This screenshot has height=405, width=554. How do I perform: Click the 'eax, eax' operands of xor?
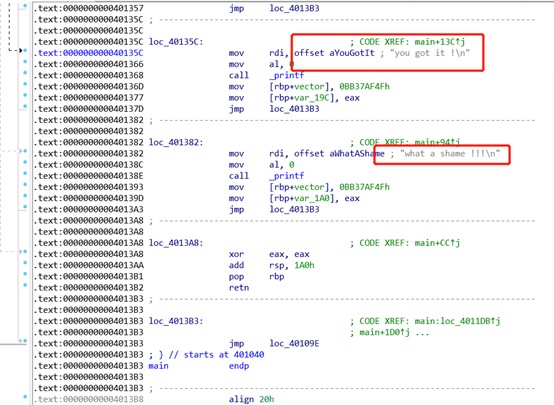pos(289,254)
